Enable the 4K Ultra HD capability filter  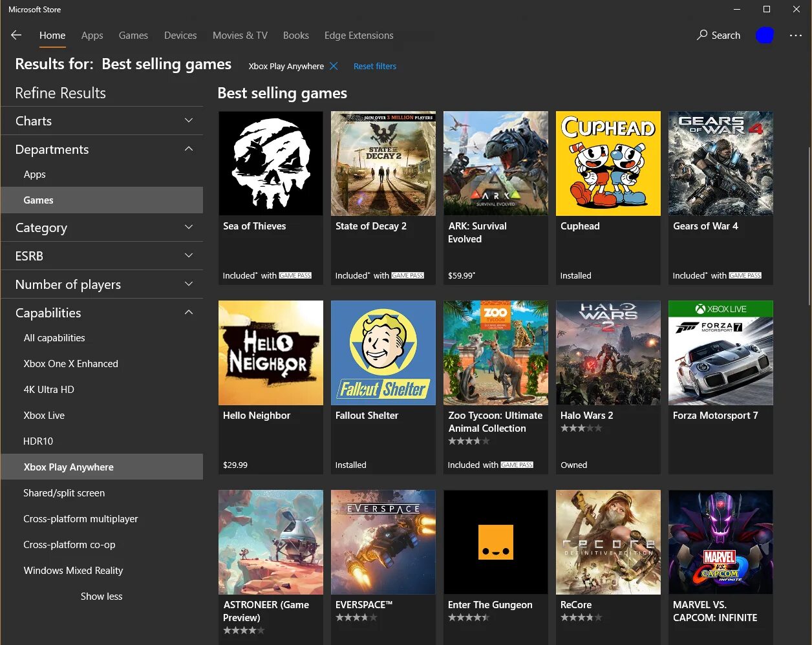coord(48,389)
